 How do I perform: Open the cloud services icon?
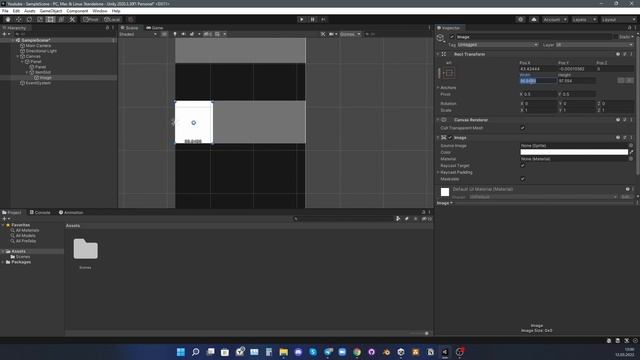(533, 19)
